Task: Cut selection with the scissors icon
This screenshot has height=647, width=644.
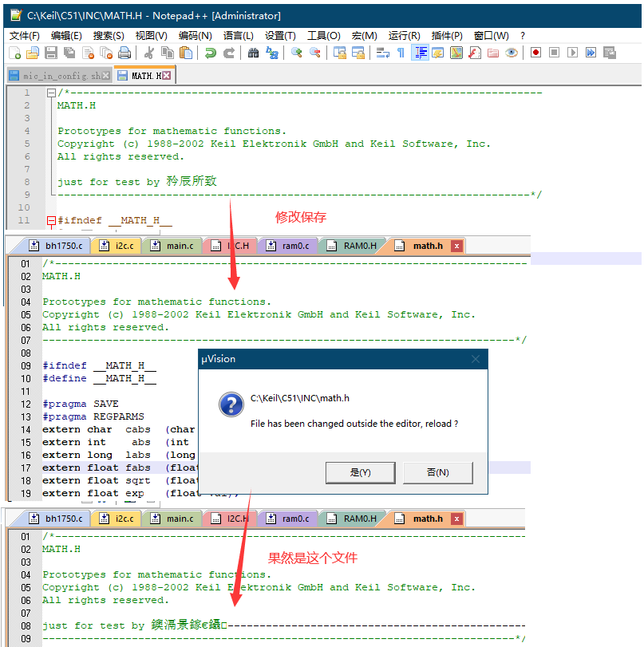Action: pos(148,53)
